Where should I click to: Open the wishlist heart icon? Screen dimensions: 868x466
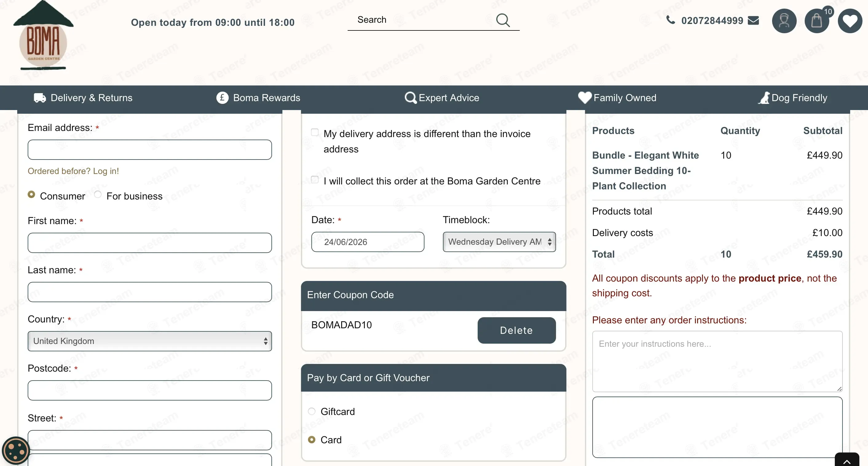click(850, 21)
